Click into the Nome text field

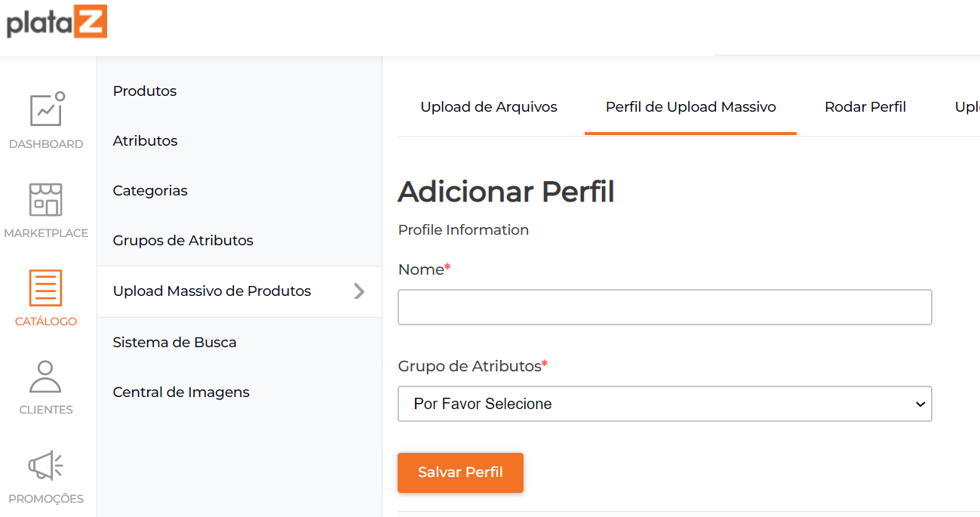[x=665, y=307]
